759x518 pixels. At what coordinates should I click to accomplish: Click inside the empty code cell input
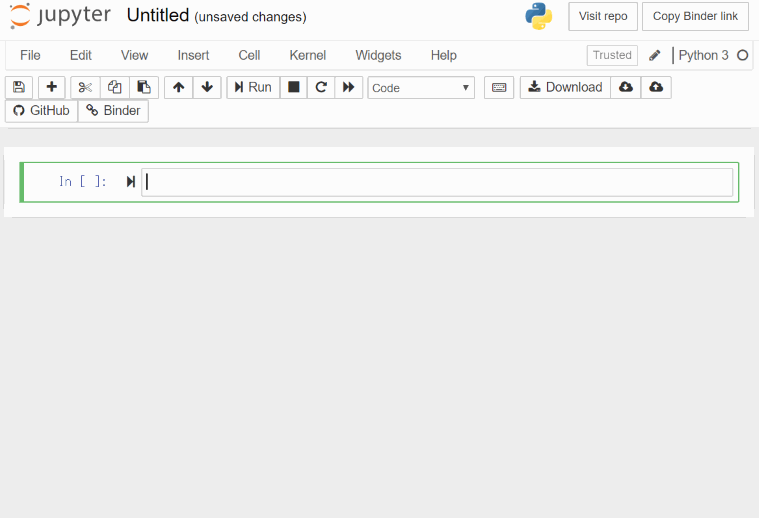(438, 182)
